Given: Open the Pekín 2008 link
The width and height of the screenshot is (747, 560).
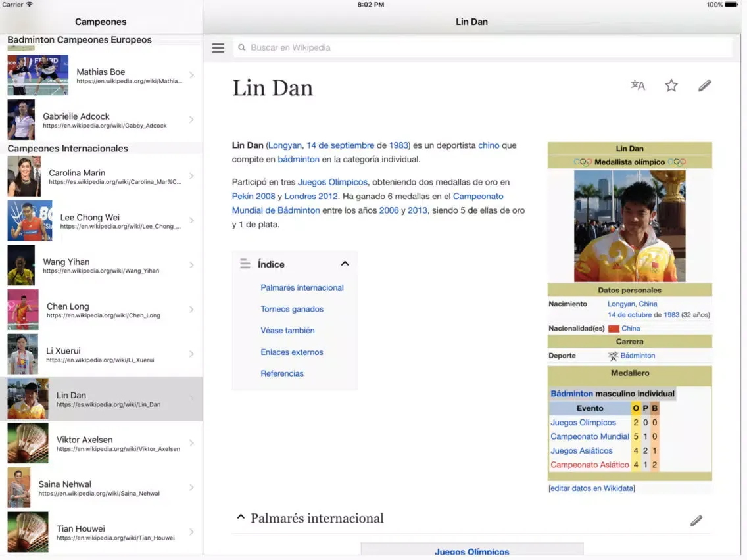Looking at the screenshot, I should click(253, 196).
